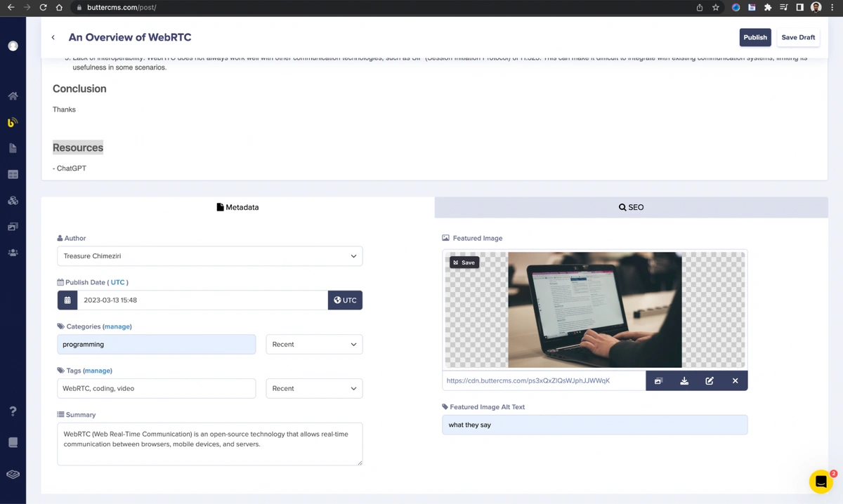Choose image from media library icon

pyautogui.click(x=658, y=380)
